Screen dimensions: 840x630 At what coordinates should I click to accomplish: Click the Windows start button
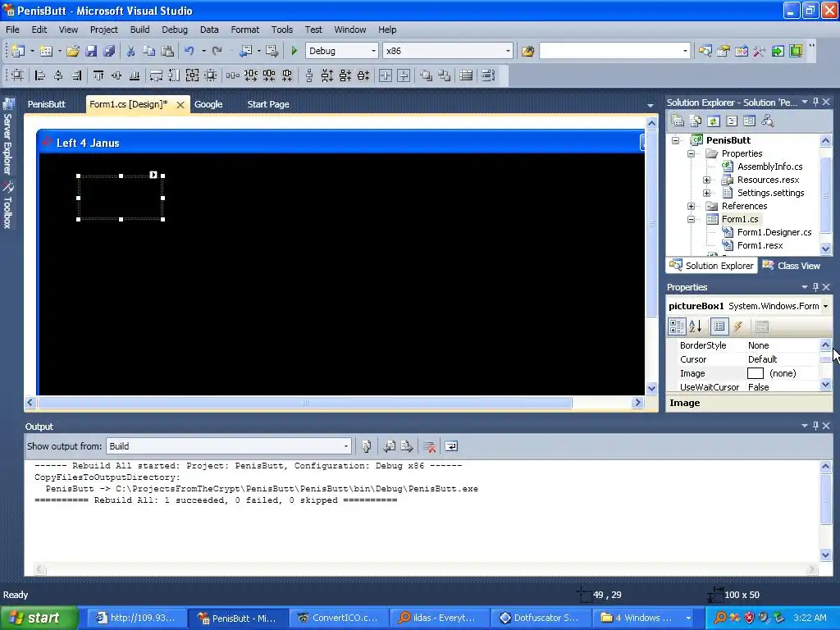point(39,618)
